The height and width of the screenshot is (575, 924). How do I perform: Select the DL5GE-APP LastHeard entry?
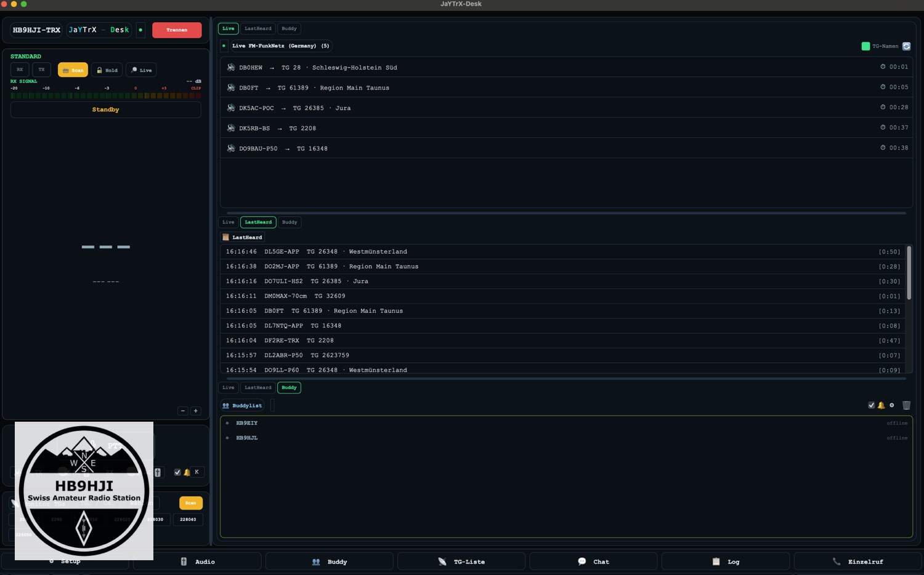coord(563,251)
